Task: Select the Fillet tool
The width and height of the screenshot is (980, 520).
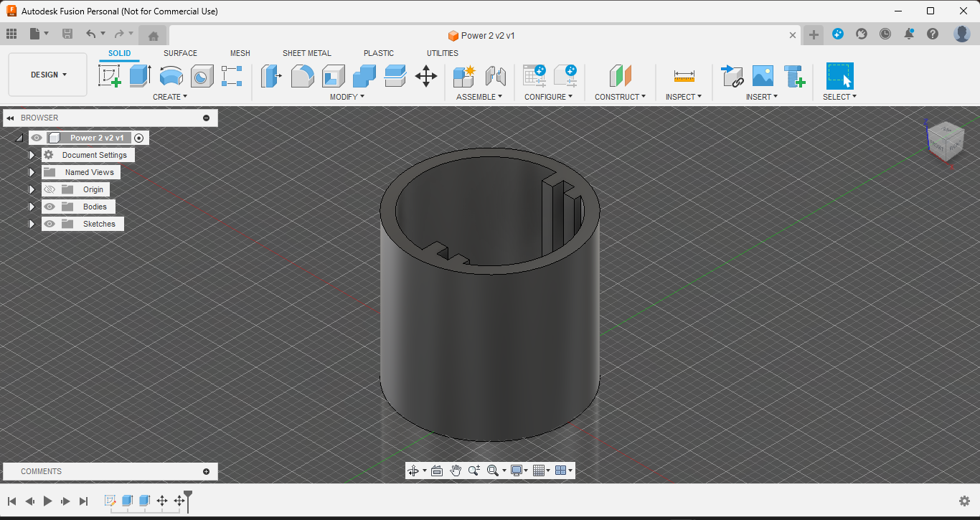Action: click(302, 75)
